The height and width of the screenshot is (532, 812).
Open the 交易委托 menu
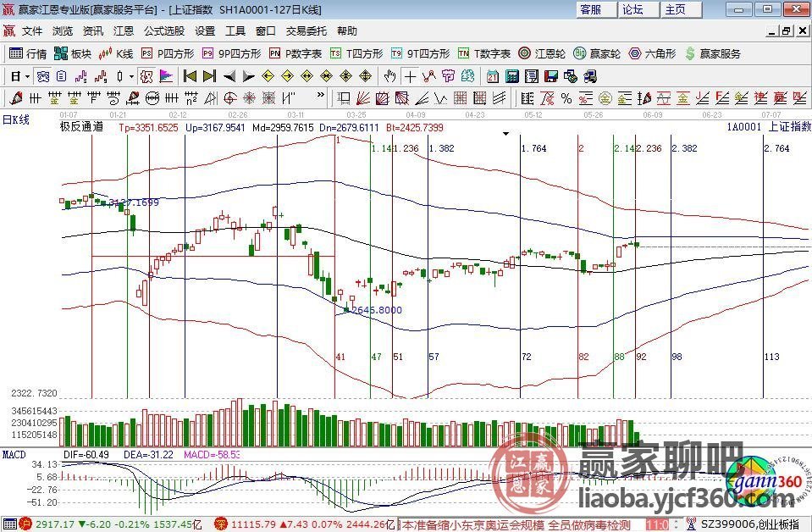(306, 31)
